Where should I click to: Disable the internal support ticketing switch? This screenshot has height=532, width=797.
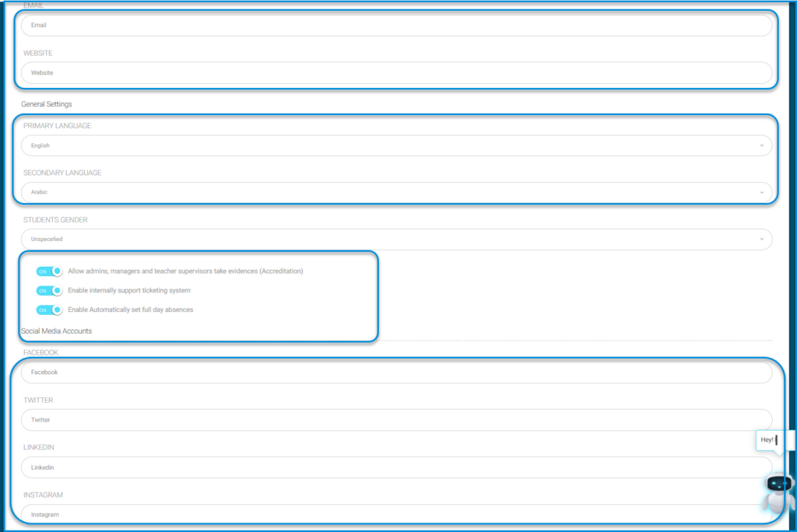tap(49, 291)
